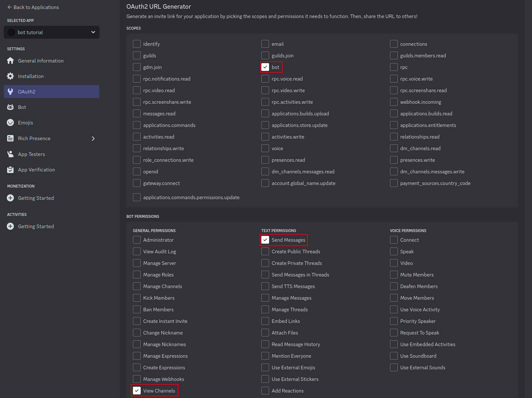Open Getting Started under Activities
Viewport: 532px width, 398px height.
coord(52,226)
